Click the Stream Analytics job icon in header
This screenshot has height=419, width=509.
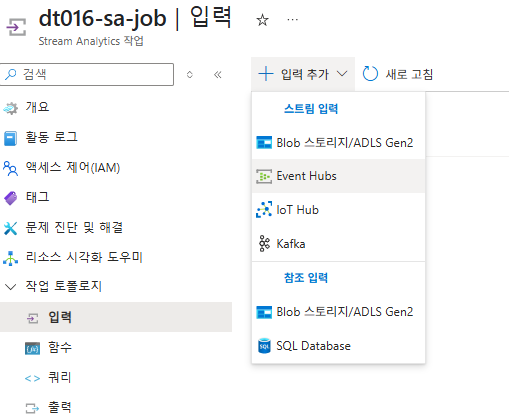pyautogui.click(x=16, y=27)
